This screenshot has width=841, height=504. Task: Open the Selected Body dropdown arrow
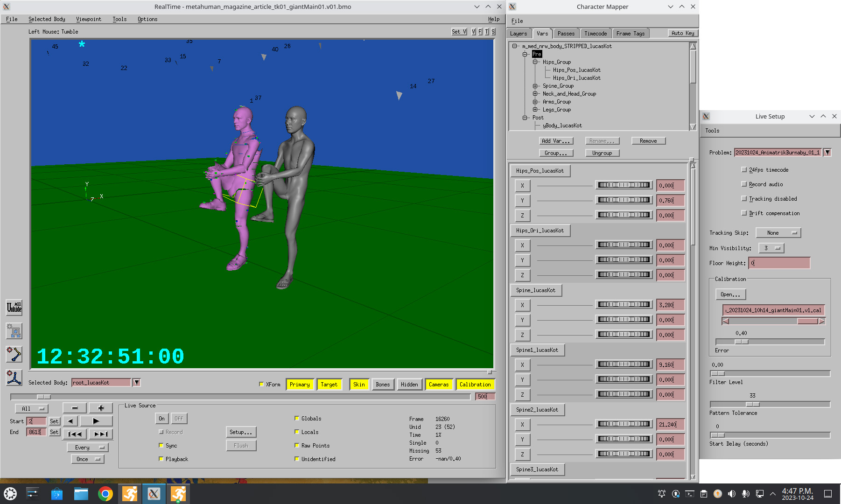136,383
